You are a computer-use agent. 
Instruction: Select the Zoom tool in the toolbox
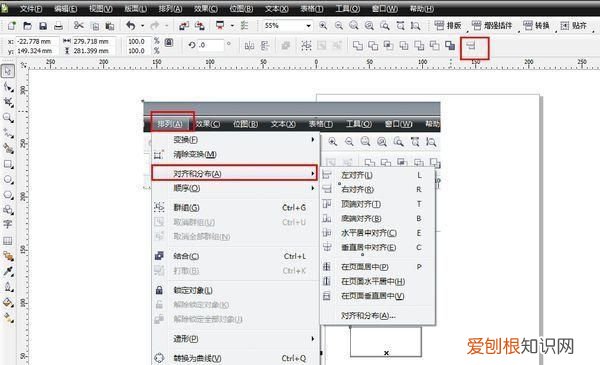click(x=8, y=118)
